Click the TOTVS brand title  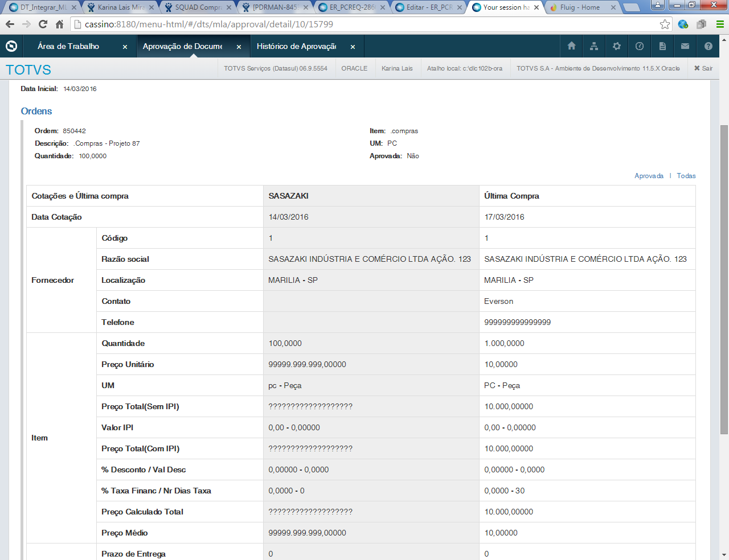click(x=28, y=69)
